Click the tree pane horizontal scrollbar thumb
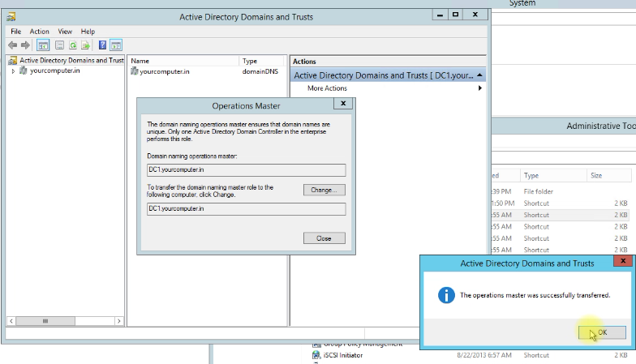This screenshot has width=636, height=364. click(x=45, y=321)
